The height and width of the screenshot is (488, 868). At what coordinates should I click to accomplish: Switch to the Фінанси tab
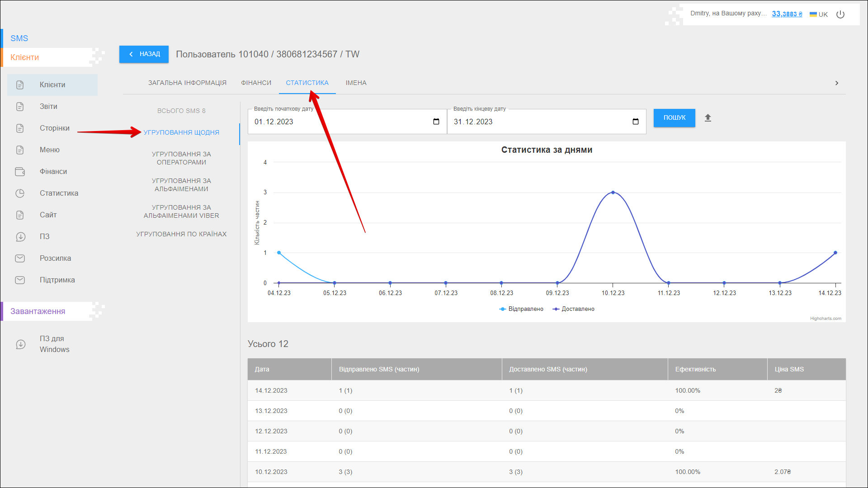coord(256,83)
